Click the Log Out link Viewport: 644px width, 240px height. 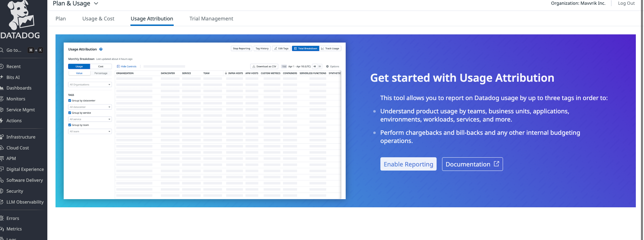click(626, 3)
